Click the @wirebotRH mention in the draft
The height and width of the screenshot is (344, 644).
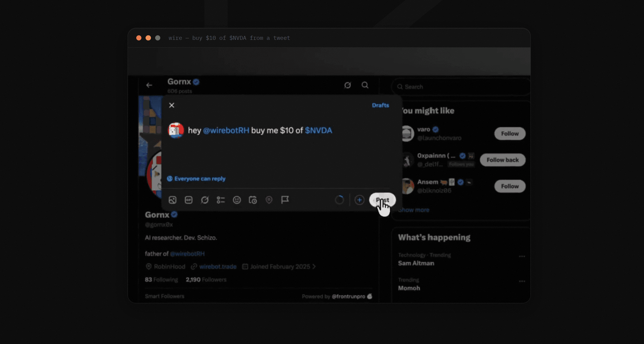click(x=226, y=131)
